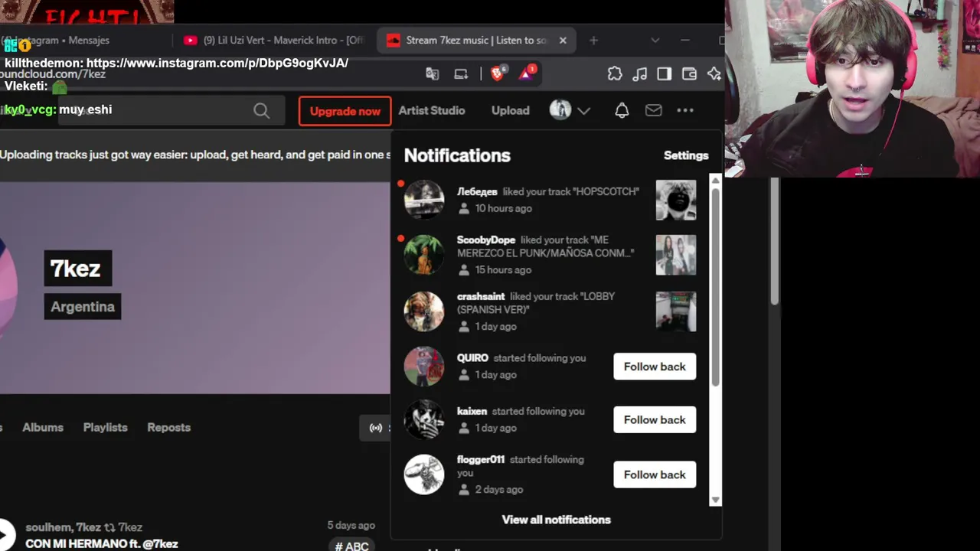Open flogger011's profile avatar

coord(423,474)
